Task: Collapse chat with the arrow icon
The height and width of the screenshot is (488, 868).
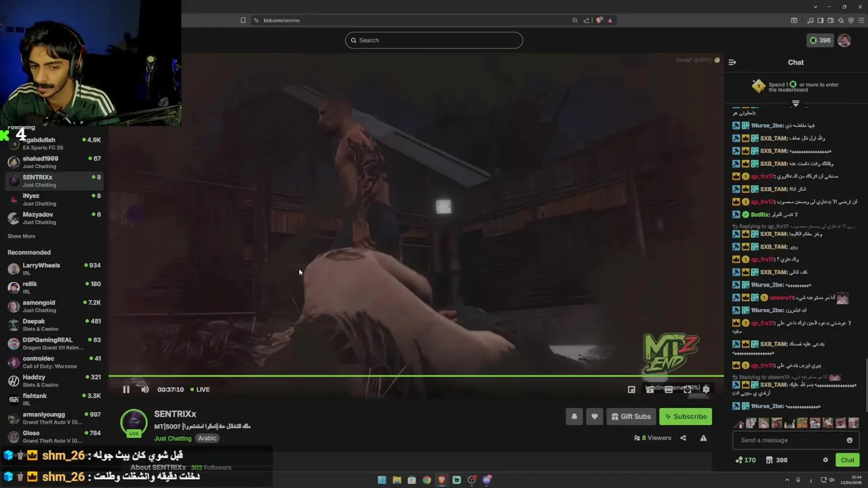Action: pyautogui.click(x=732, y=62)
